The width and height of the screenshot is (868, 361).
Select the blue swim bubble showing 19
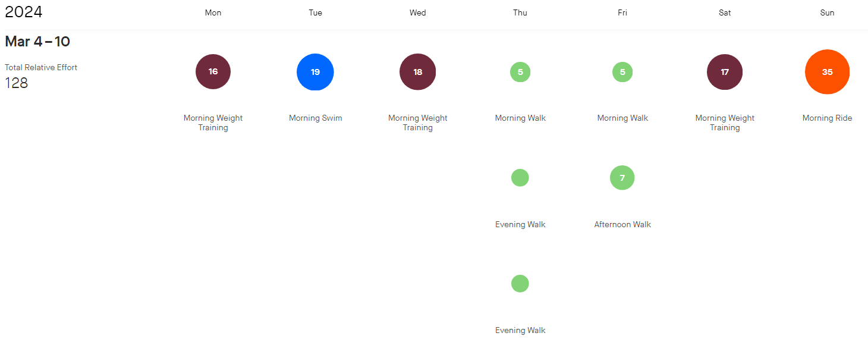315,72
